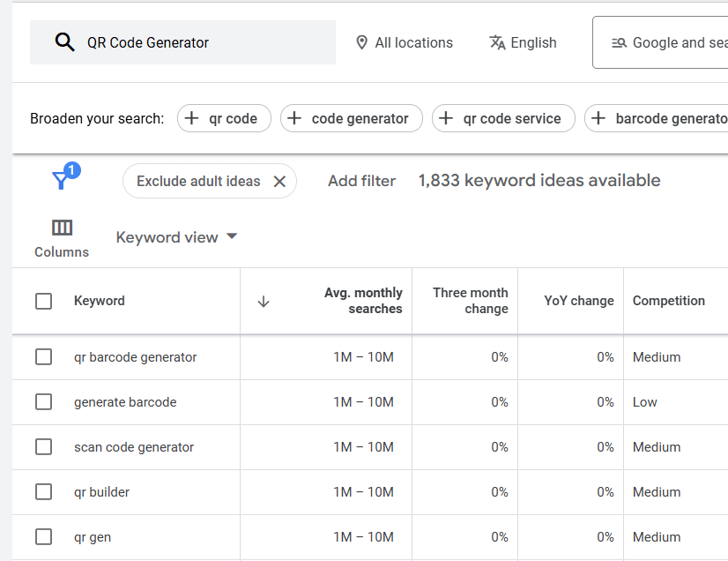Check the 'qr gen' row
728x561 pixels.
(x=44, y=537)
